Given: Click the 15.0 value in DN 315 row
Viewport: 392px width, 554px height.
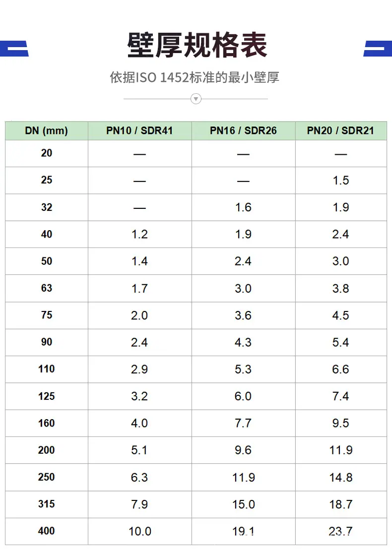Looking at the screenshot, I should [x=243, y=504].
